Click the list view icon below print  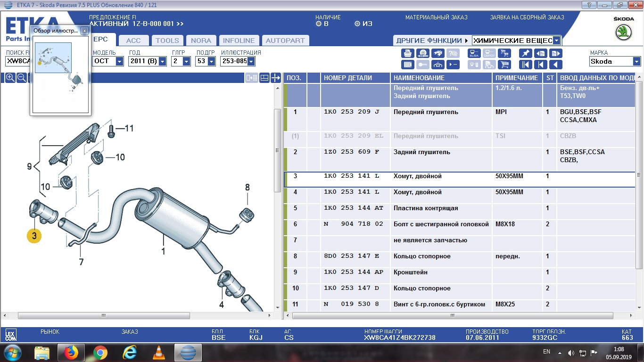(408, 65)
